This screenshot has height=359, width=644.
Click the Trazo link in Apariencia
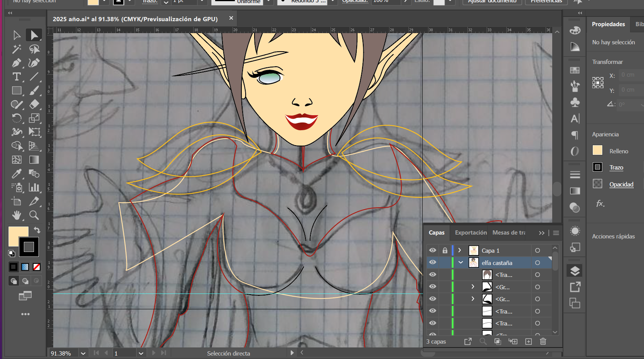click(616, 168)
